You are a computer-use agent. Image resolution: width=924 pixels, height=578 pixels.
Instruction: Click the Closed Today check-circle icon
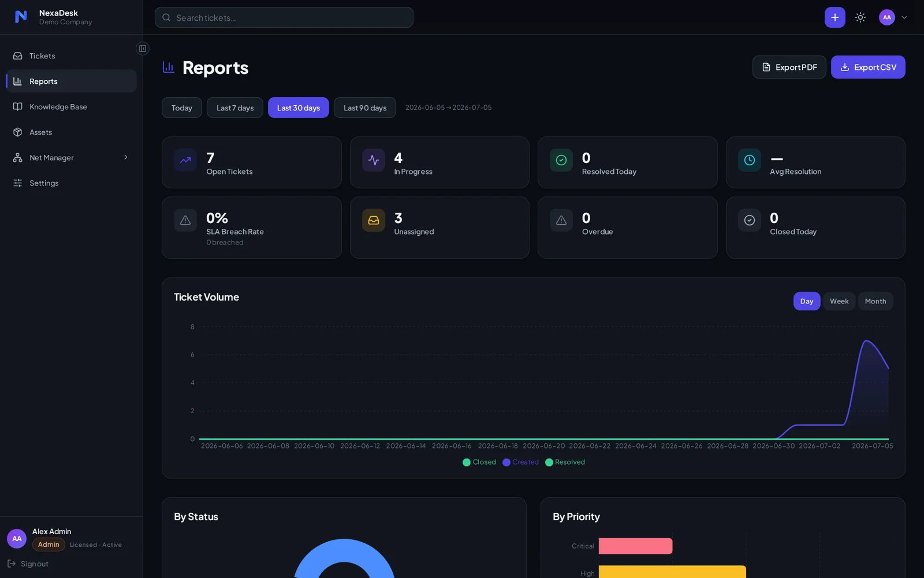tap(750, 220)
